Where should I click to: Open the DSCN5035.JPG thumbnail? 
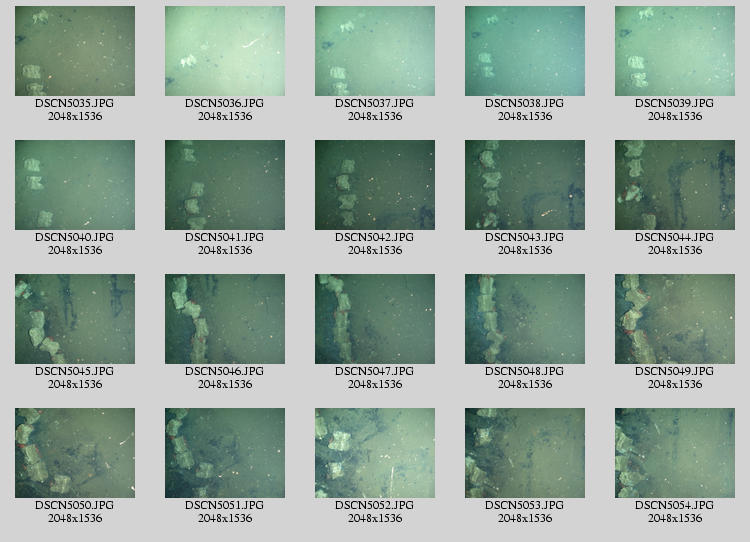pos(75,51)
